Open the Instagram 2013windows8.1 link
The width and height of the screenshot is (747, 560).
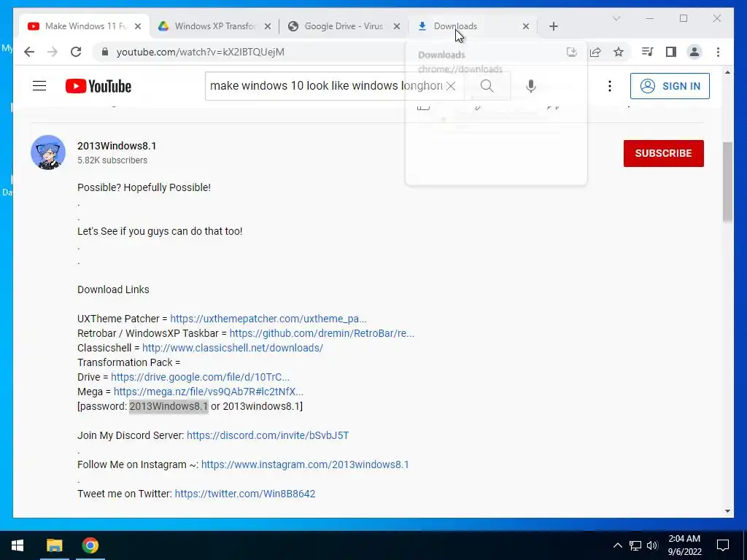(x=305, y=464)
